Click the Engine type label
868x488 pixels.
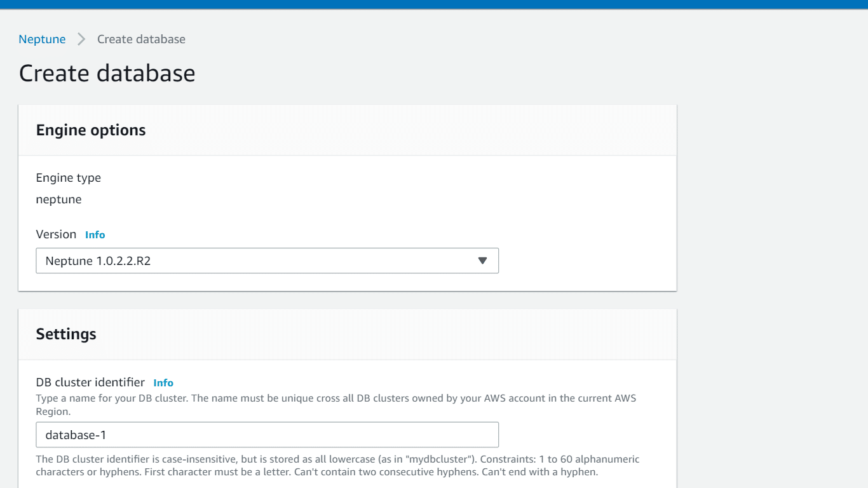pos(68,178)
